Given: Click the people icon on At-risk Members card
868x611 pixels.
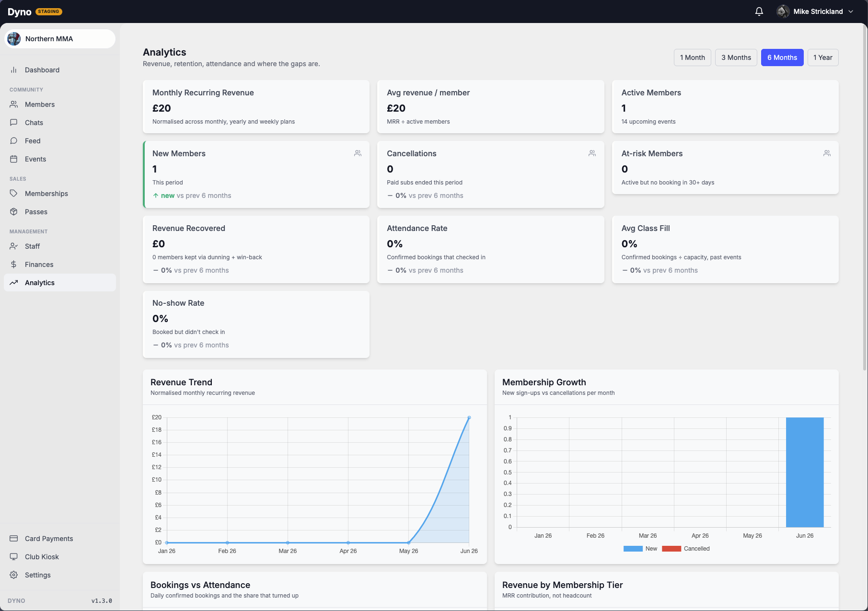Looking at the screenshot, I should 827,153.
